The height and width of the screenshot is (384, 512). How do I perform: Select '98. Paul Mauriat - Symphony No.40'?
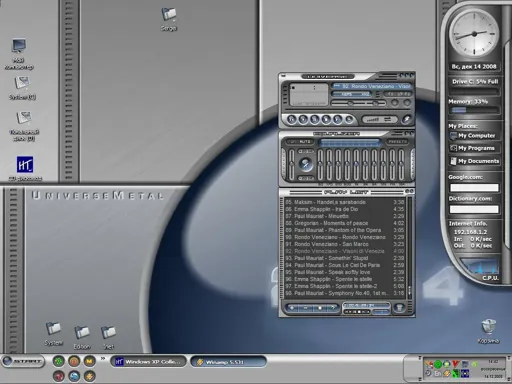coord(344,293)
